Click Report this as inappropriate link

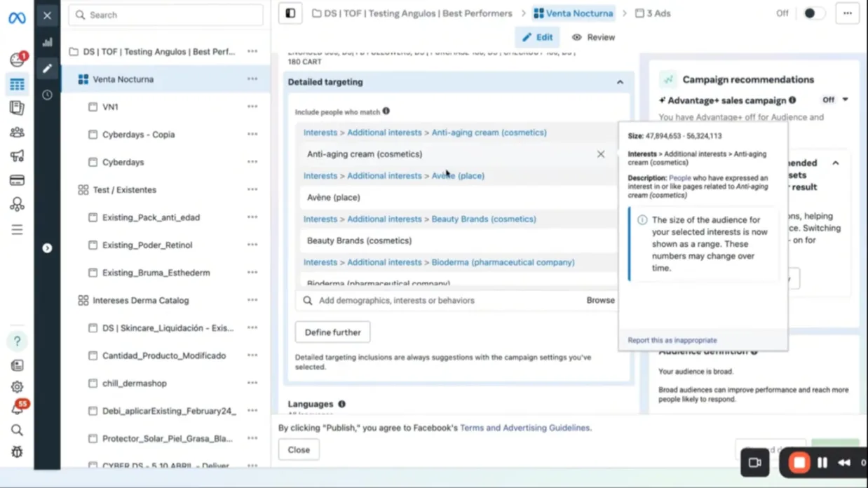pyautogui.click(x=672, y=340)
